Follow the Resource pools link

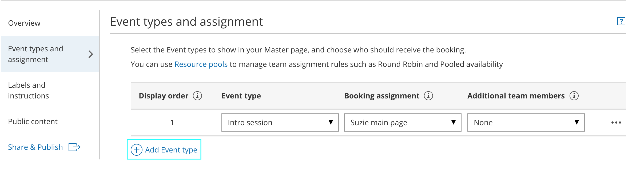pyautogui.click(x=201, y=64)
